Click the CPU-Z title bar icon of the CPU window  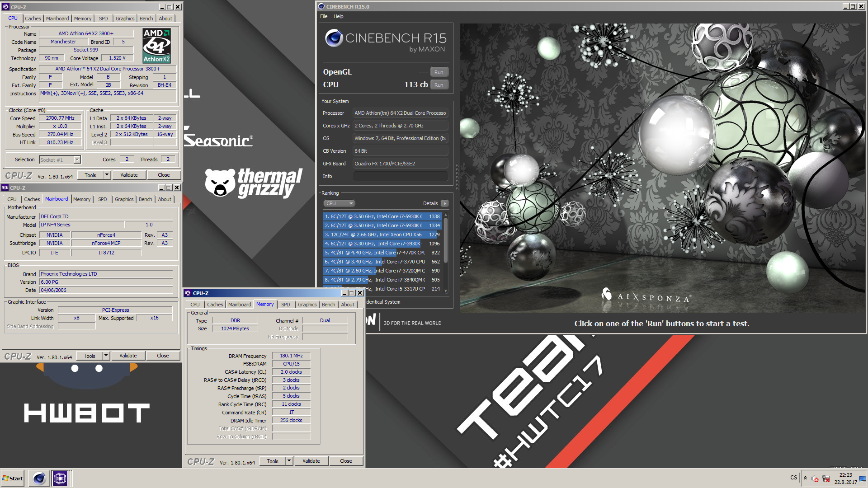pyautogui.click(x=5, y=7)
